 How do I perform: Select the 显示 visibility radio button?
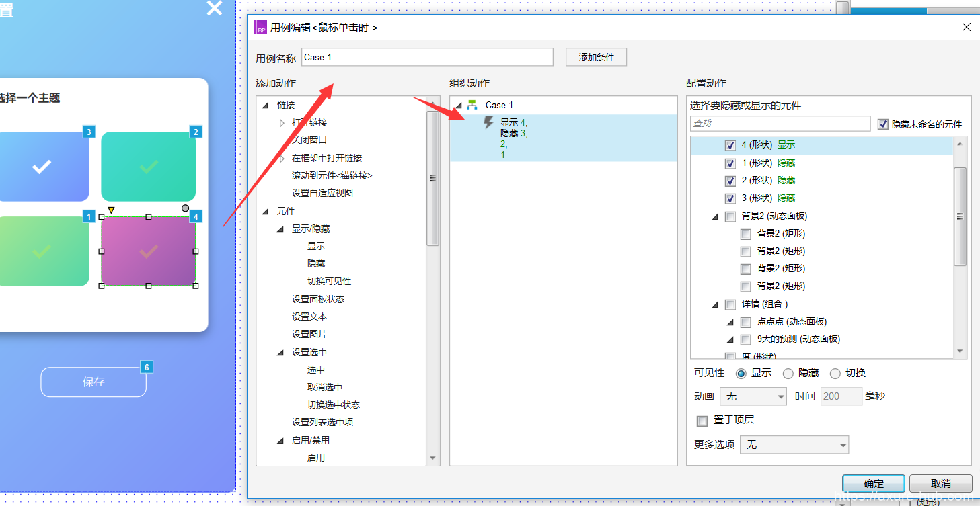[741, 374]
